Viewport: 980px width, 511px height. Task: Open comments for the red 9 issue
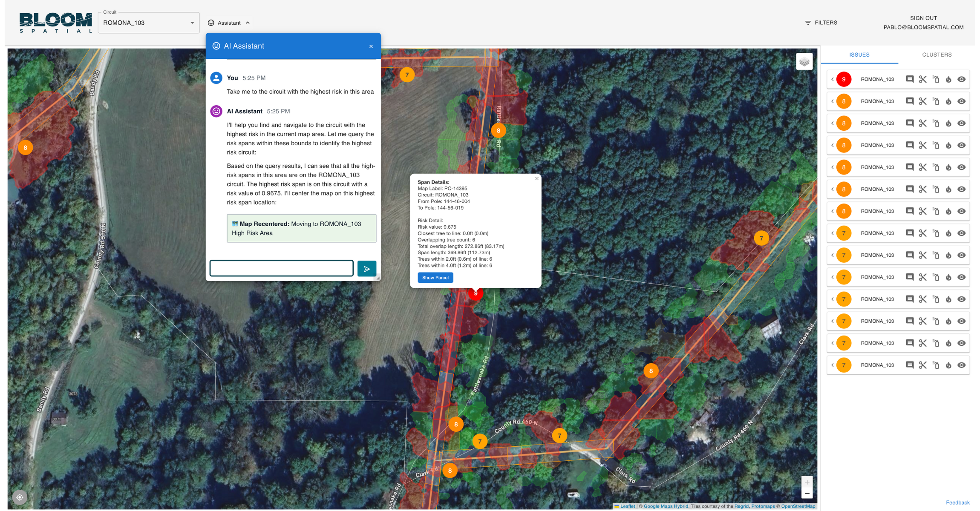pos(910,79)
